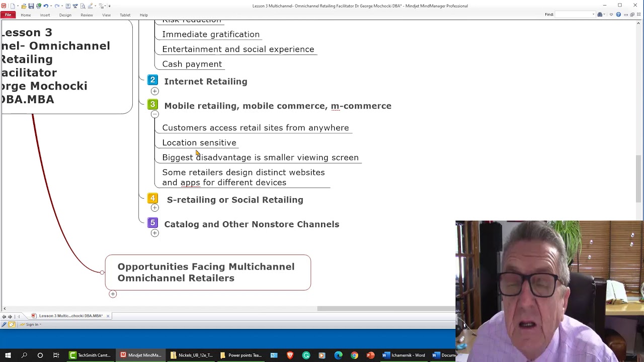Open Brave browser from taskbar

(x=290, y=355)
